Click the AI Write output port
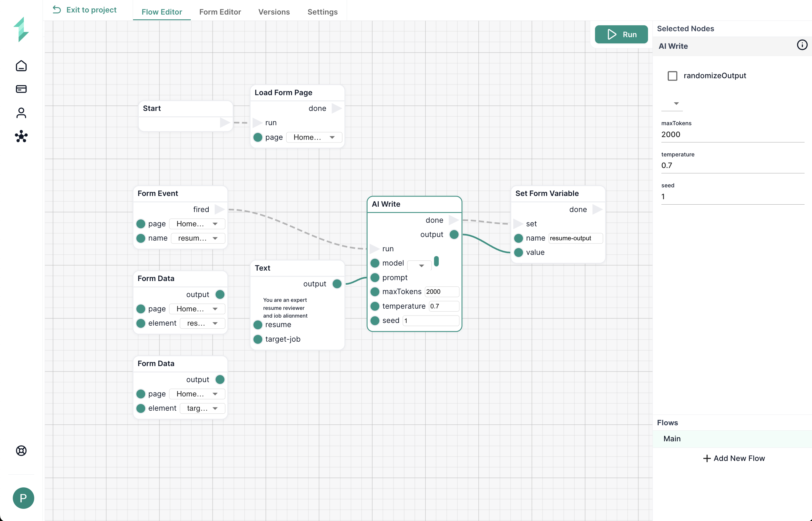 454,234
